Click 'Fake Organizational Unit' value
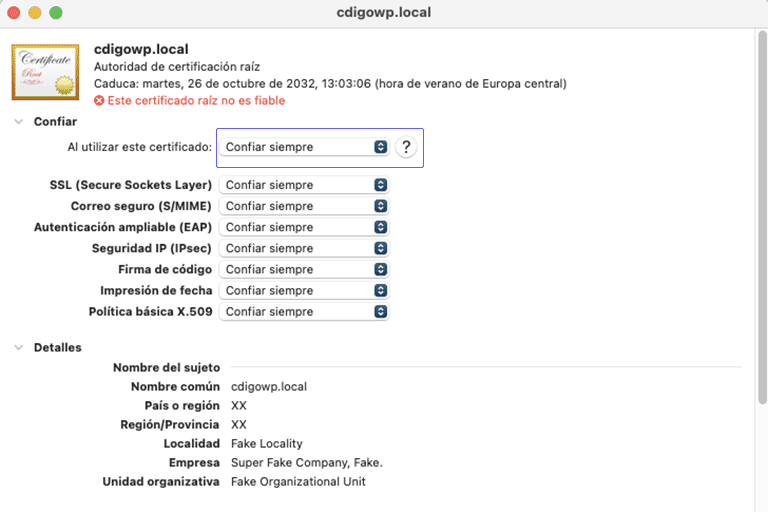Viewport: 768px width, 512px height. coord(298,482)
